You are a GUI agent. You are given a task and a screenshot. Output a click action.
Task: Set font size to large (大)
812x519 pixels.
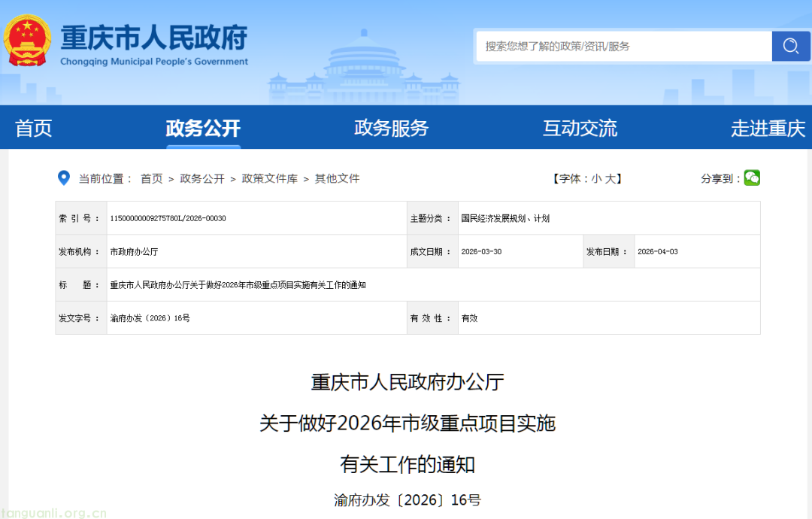pos(610,179)
